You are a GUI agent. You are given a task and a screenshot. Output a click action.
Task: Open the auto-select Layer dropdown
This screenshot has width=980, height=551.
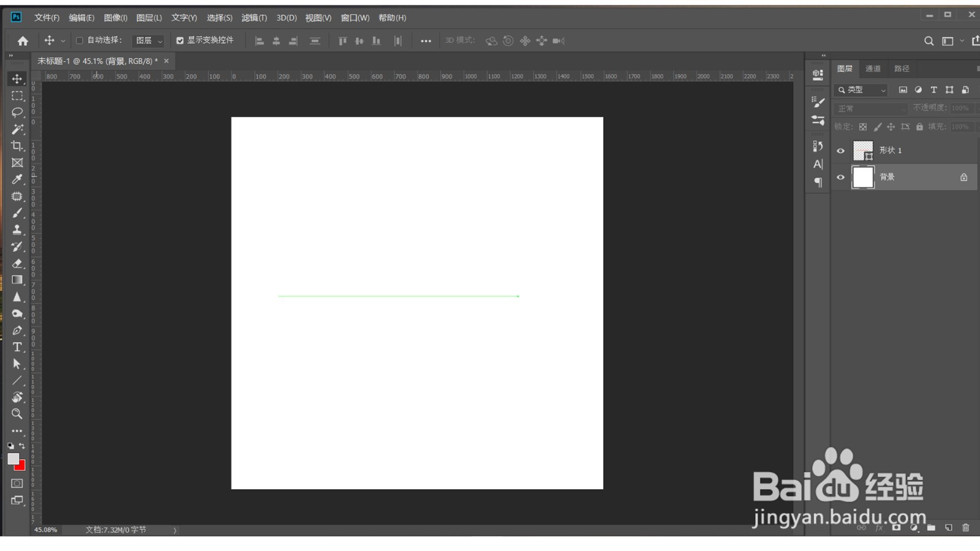pos(149,40)
